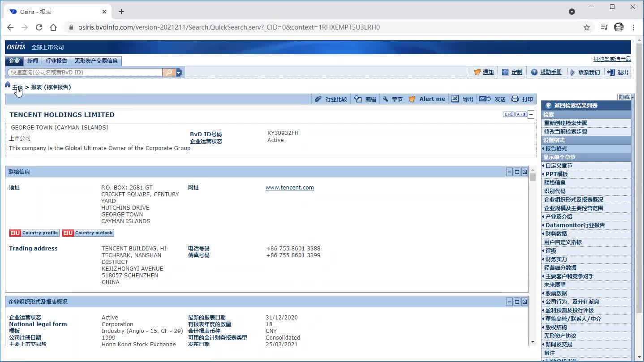Click the E▸É accent conversion icon
The height and width of the screenshot is (362, 644).
[x=509, y=114]
